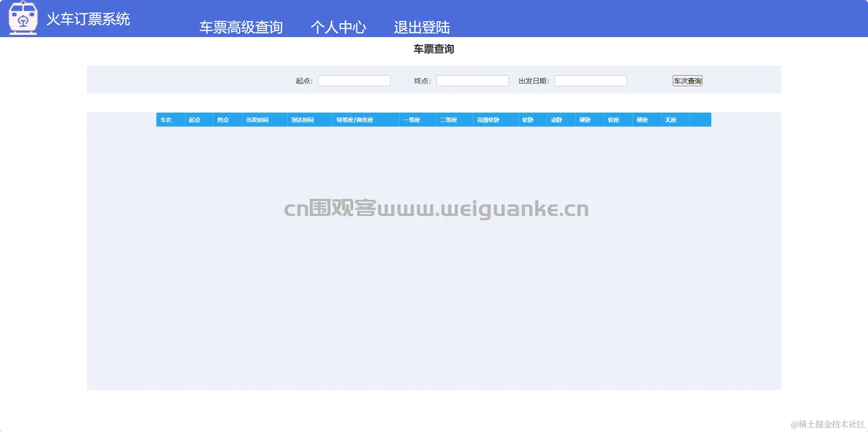Open the 车票高级查询 menu

(241, 27)
